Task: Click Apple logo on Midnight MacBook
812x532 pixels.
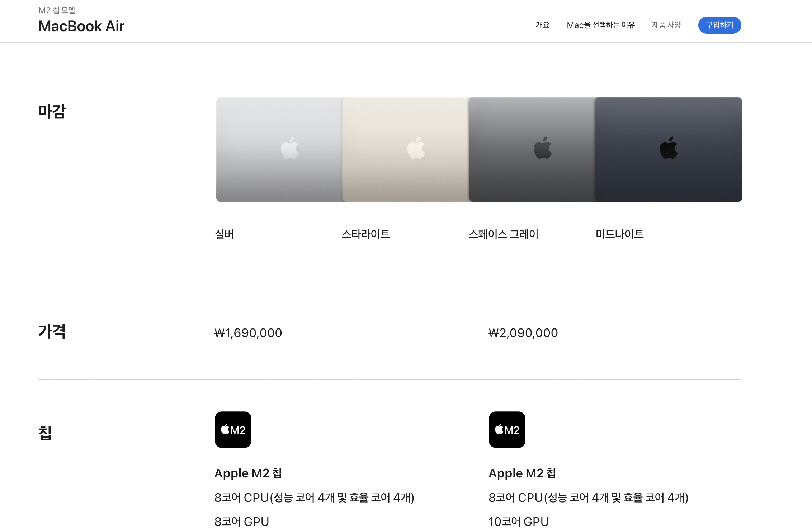Action: tap(669, 148)
